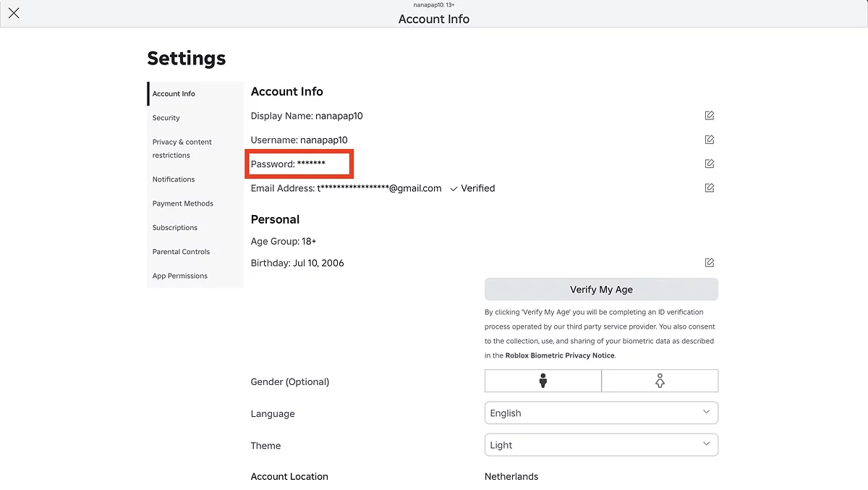The image size is (868, 490).
Task: Switch to the Security settings tab
Action: [166, 118]
